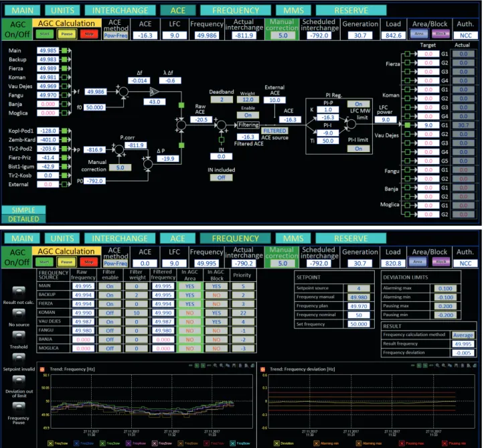The height and width of the screenshot is (448, 484).
Task: Click the Deviation out of limit lamp
Action: tap(19, 381)
